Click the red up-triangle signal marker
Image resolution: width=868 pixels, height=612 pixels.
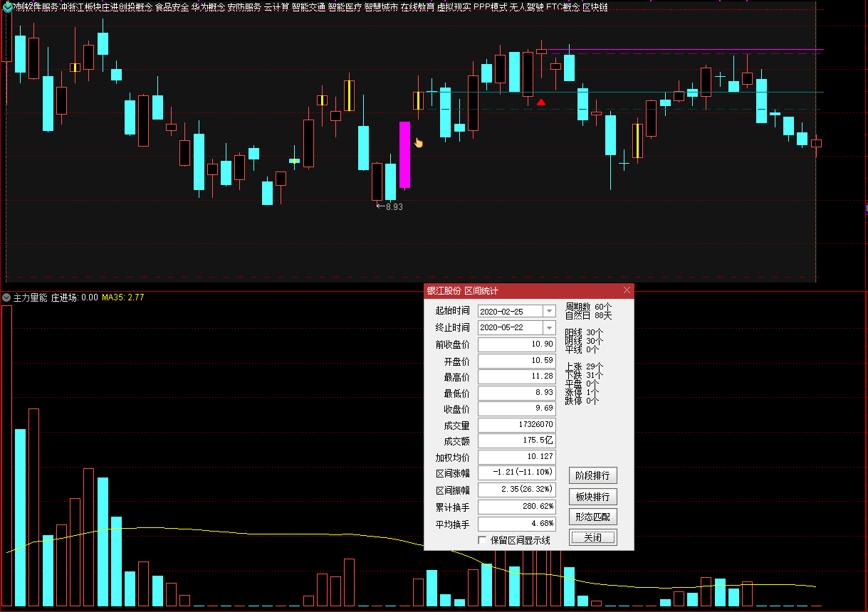point(541,102)
